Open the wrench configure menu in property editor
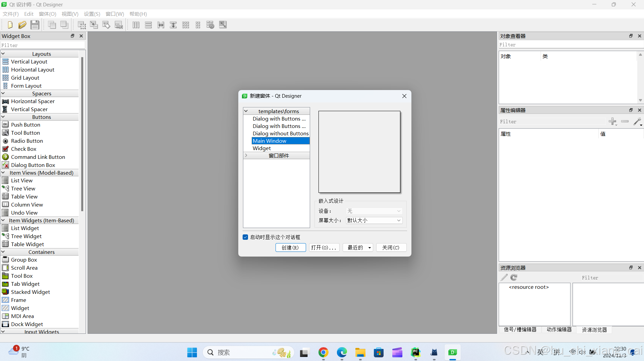The width and height of the screenshot is (644, 361). click(638, 122)
